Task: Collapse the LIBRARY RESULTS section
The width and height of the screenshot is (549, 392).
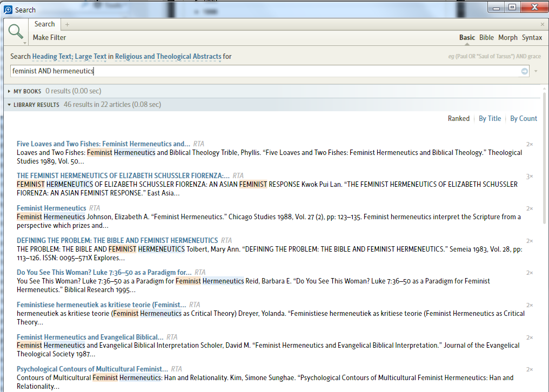Action: (9, 105)
